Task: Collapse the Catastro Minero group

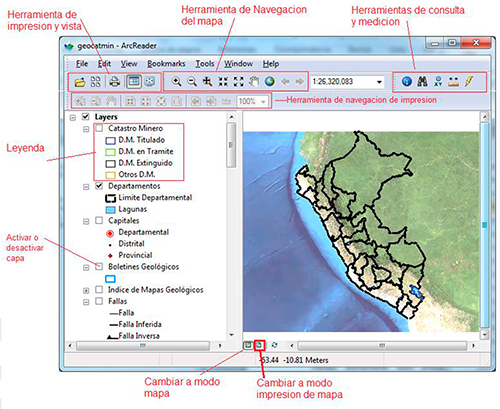Action: [x=86, y=129]
